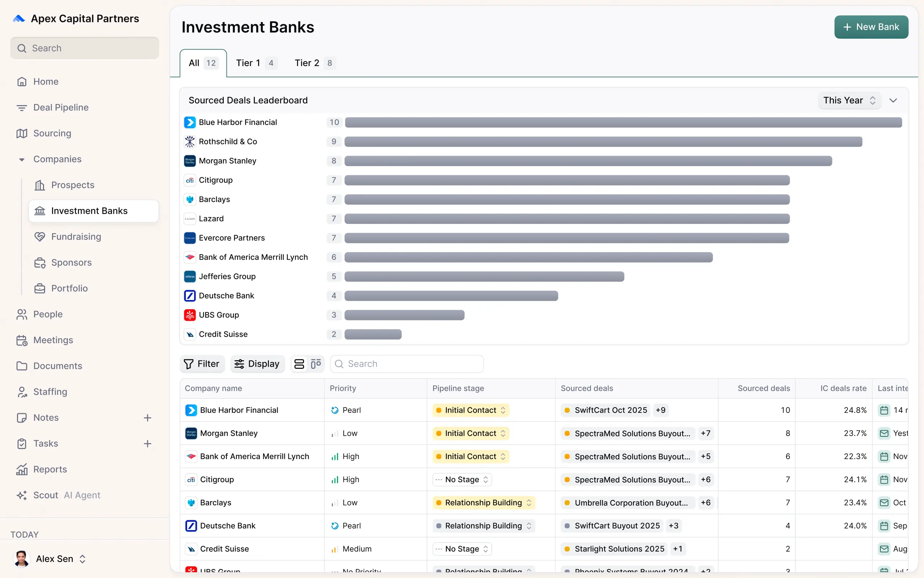Go to Sourcing map icon

coord(22,133)
